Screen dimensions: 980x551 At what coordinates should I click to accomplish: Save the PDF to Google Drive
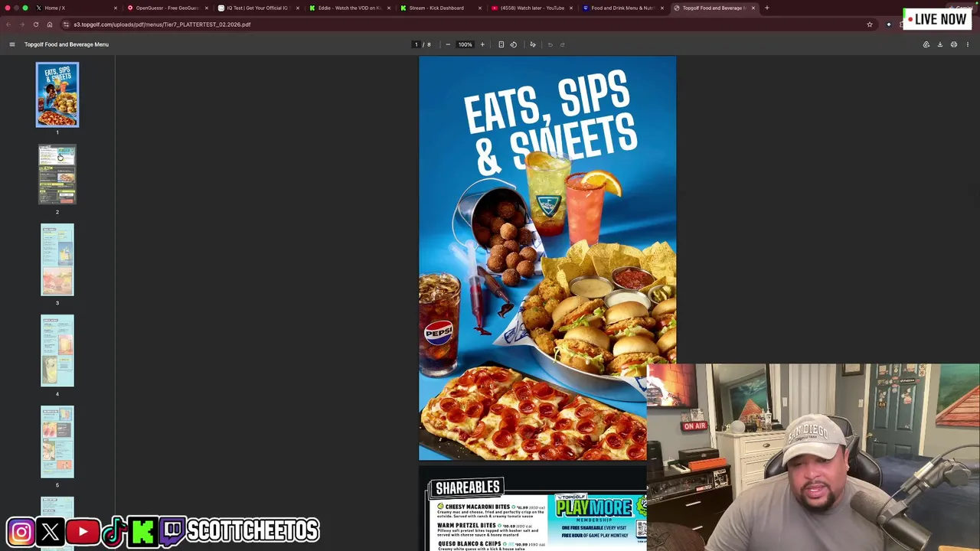tap(926, 44)
